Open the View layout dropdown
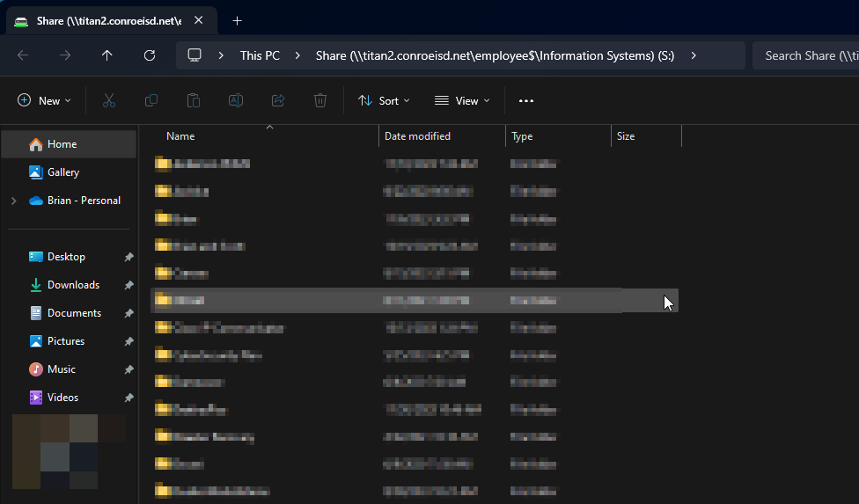Screen dimensions: 859x504 [x=462, y=101]
